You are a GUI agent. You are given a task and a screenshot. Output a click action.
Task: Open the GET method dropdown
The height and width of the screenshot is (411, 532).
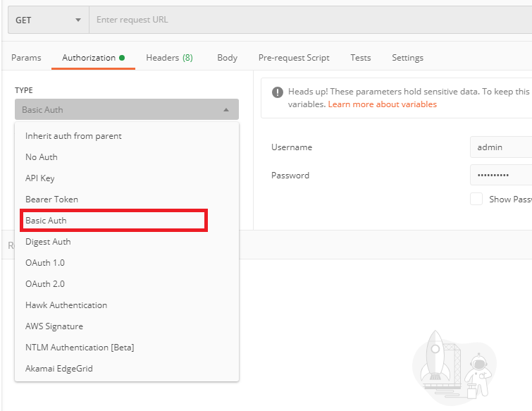pyautogui.click(x=48, y=20)
